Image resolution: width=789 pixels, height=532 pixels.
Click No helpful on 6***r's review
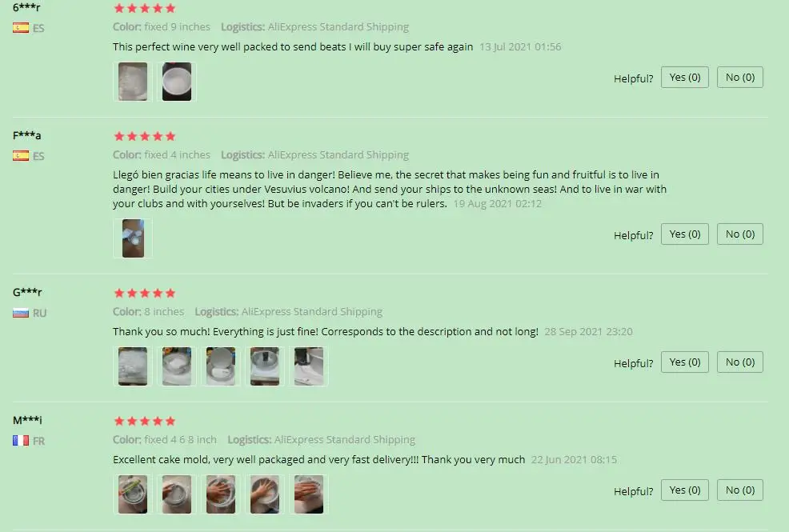(x=739, y=78)
